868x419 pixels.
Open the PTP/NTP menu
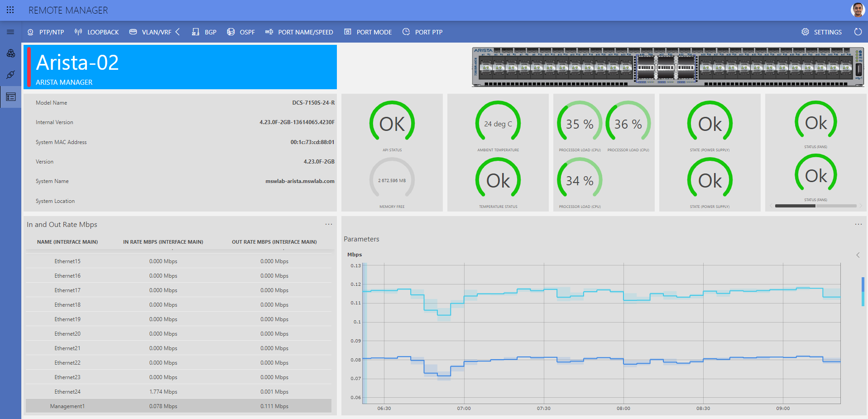click(46, 32)
